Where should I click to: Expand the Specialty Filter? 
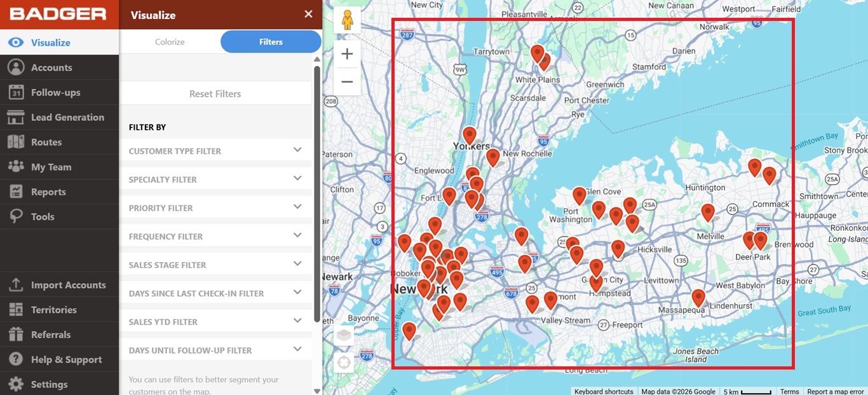click(215, 179)
